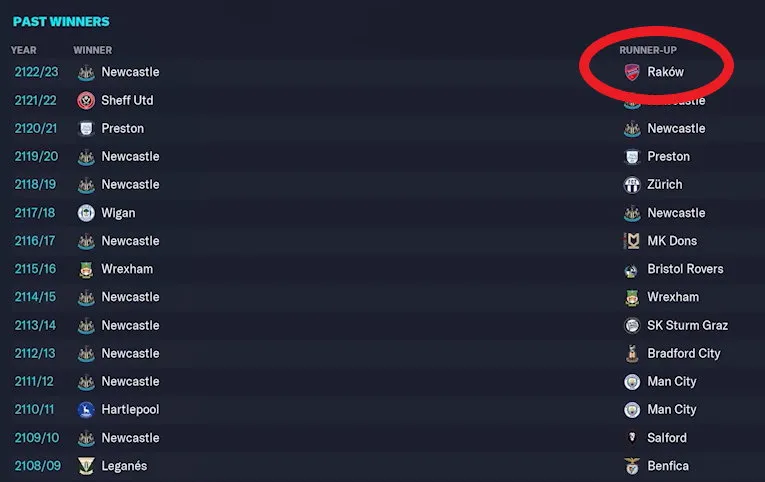The image size is (765, 482).
Task: Click the Zürich club crest
Action: pyautogui.click(x=632, y=185)
